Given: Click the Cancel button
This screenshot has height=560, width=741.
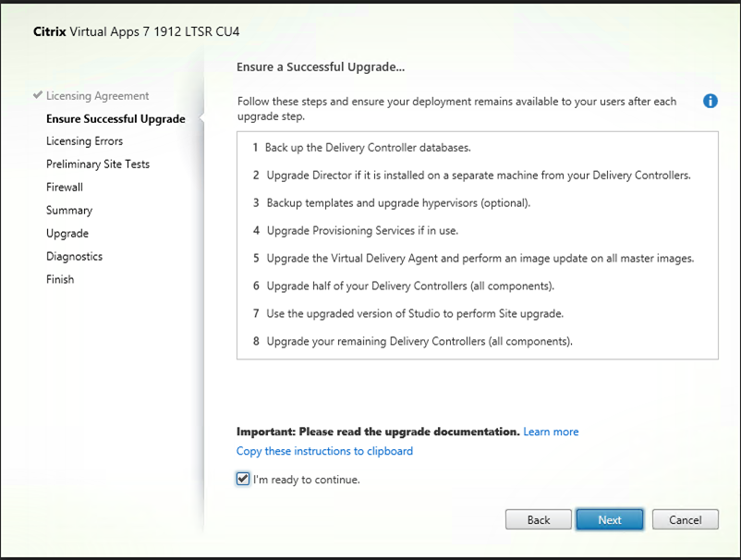Looking at the screenshot, I should 686,519.
